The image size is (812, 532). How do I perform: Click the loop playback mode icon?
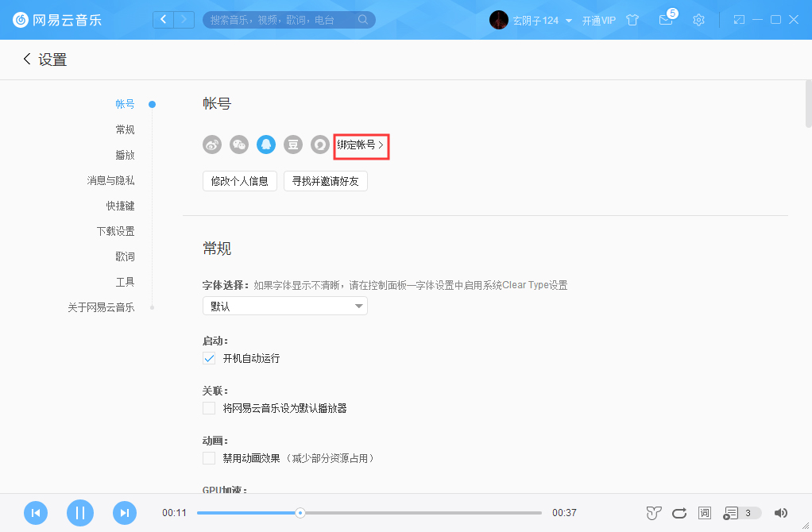point(679,513)
